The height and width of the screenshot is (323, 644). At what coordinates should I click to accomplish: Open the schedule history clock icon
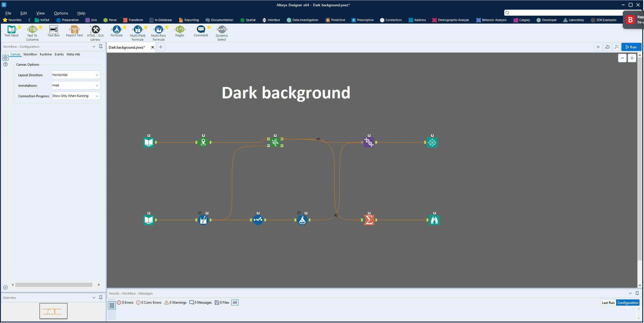(607, 47)
